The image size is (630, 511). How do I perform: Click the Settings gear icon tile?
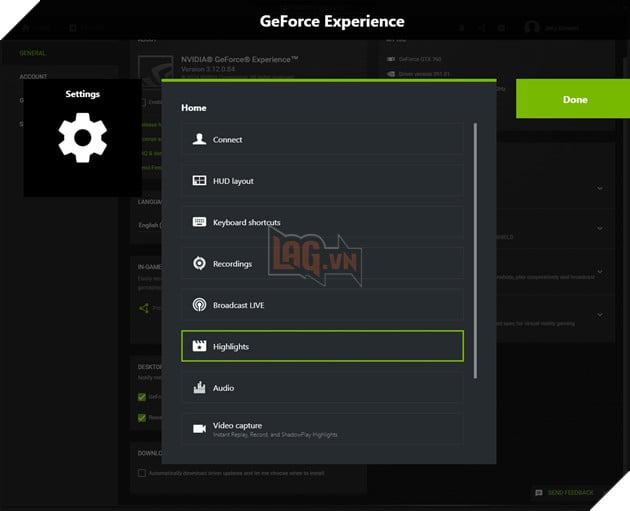(82, 138)
